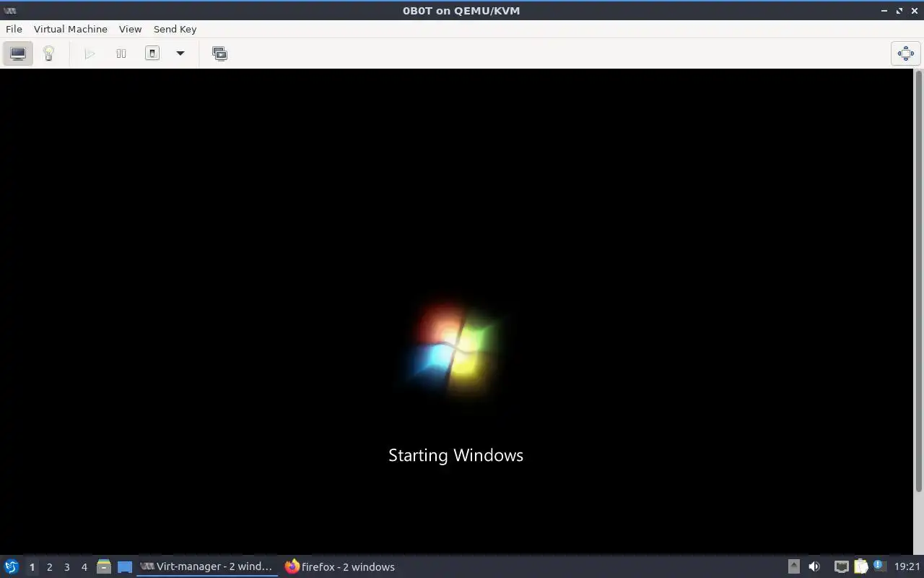
Task: Click the show desktop icon
Action: coord(125,567)
